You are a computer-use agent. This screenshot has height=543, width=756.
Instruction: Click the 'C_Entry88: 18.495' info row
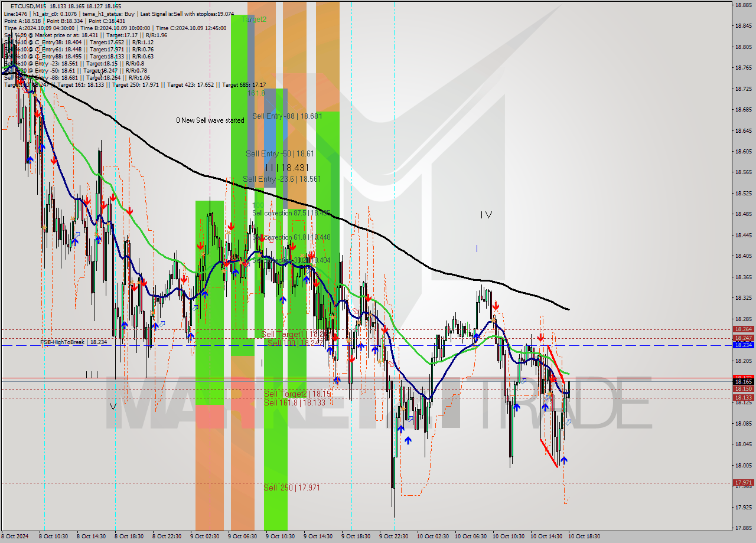point(79,56)
